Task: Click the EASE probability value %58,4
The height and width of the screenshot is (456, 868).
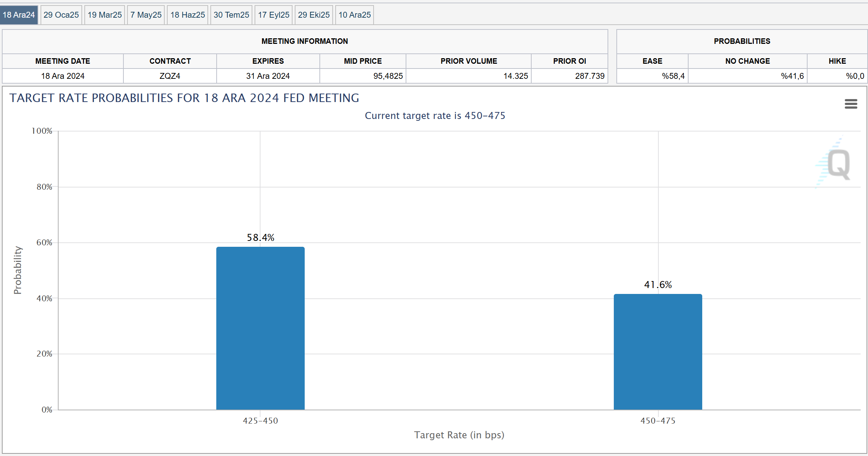Action: (x=673, y=76)
